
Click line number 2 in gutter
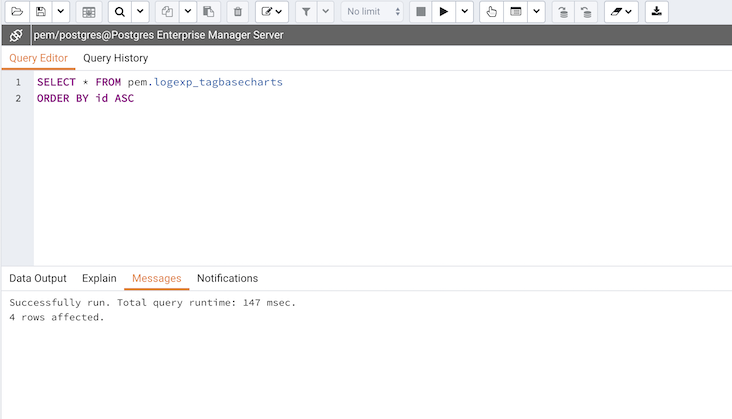click(x=18, y=98)
